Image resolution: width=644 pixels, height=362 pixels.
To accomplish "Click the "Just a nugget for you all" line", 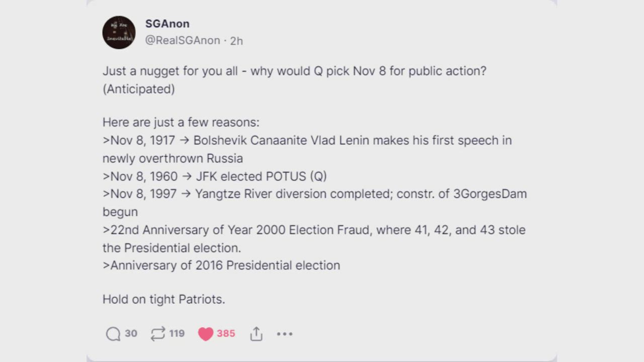I will [294, 71].
